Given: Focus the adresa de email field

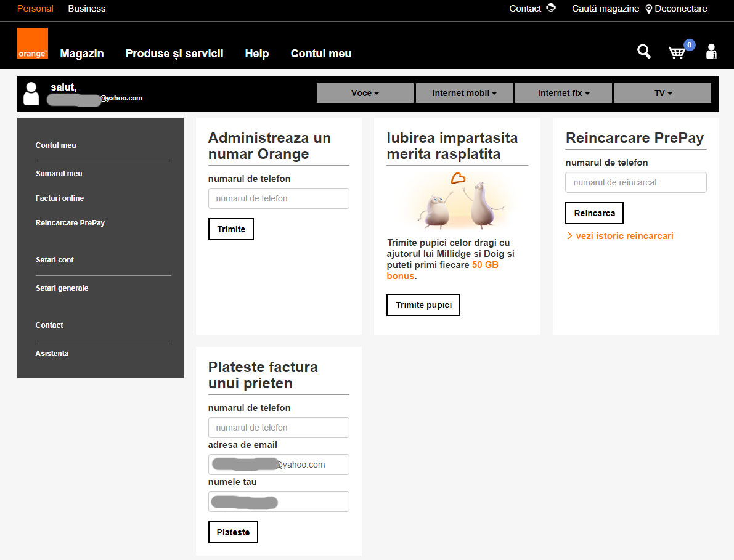Looking at the screenshot, I should [279, 465].
